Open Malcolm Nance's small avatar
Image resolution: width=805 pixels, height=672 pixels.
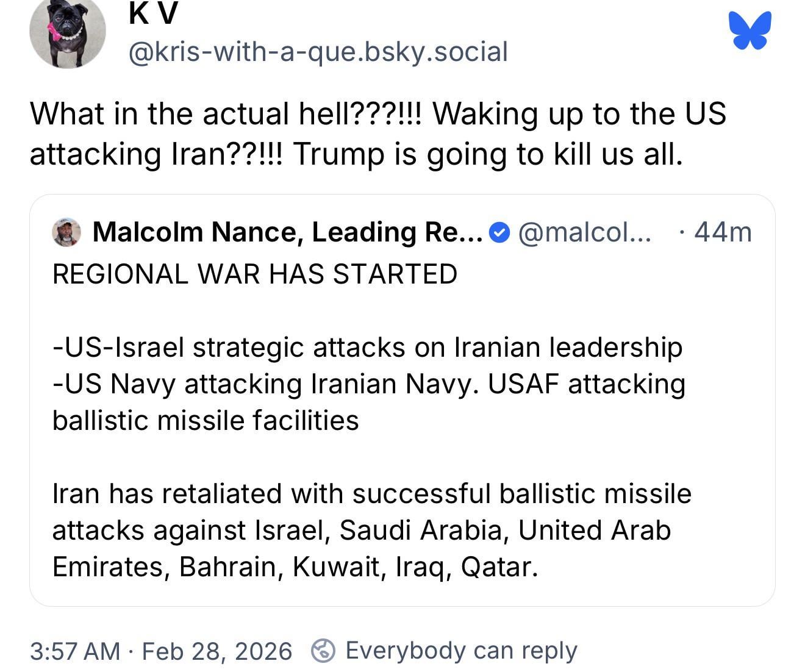click(66, 232)
